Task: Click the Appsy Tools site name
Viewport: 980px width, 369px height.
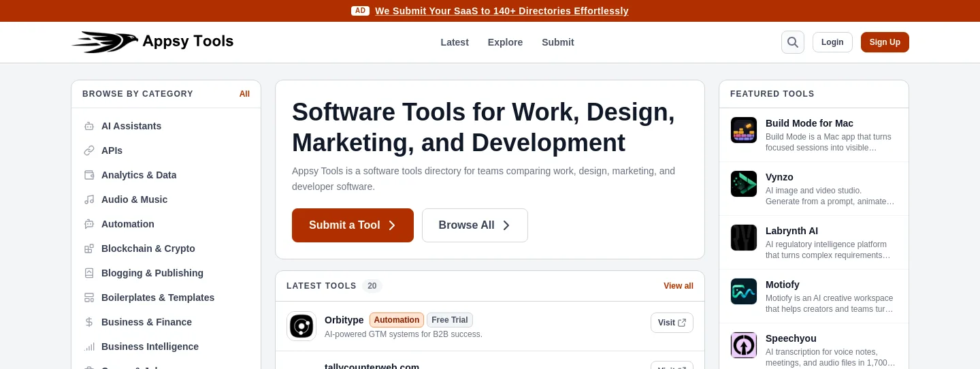Action: click(188, 42)
